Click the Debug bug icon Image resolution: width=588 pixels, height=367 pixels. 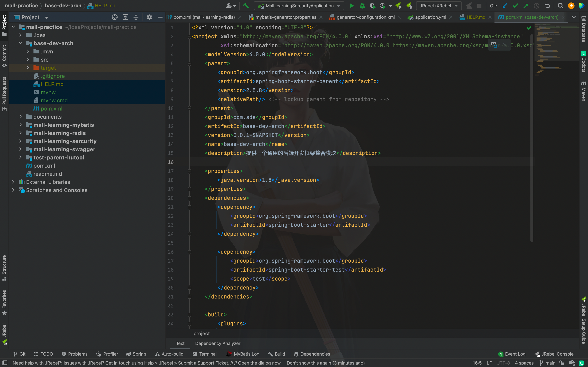tap(362, 6)
